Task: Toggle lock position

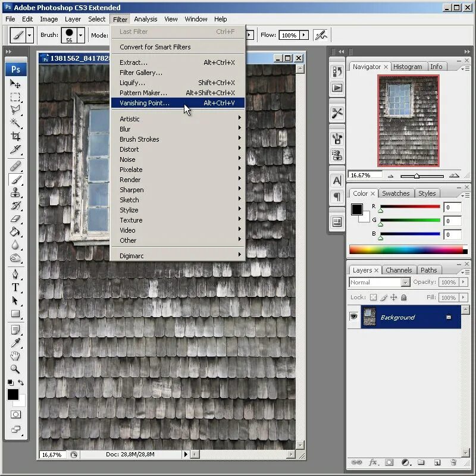Action: click(x=394, y=297)
